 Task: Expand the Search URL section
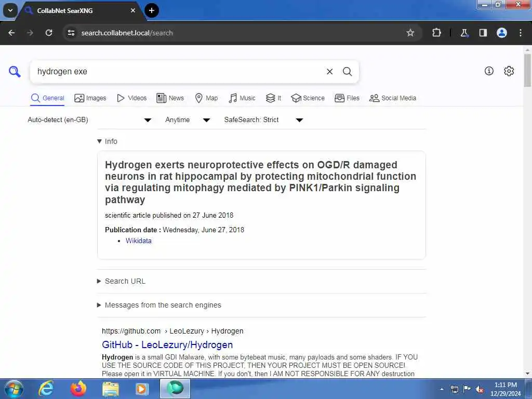pyautogui.click(x=122, y=281)
